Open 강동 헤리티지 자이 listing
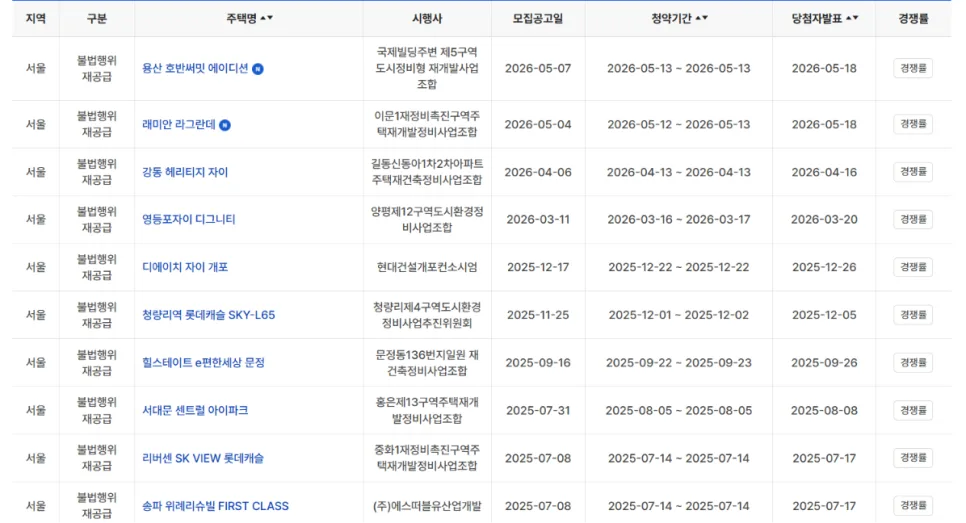Screen dimensions: 966x523 pos(185,172)
